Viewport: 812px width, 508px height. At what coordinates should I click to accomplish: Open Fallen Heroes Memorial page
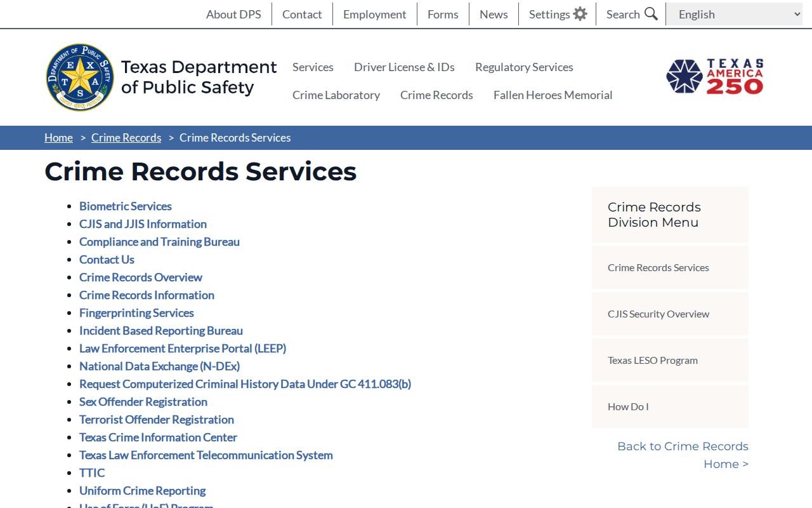point(553,95)
